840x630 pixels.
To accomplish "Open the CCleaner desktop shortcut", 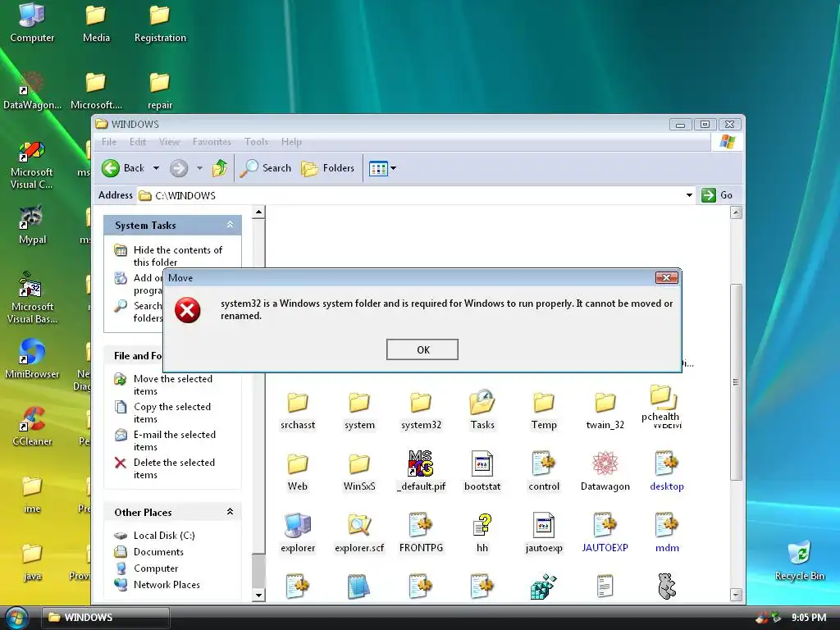I will point(32,426).
